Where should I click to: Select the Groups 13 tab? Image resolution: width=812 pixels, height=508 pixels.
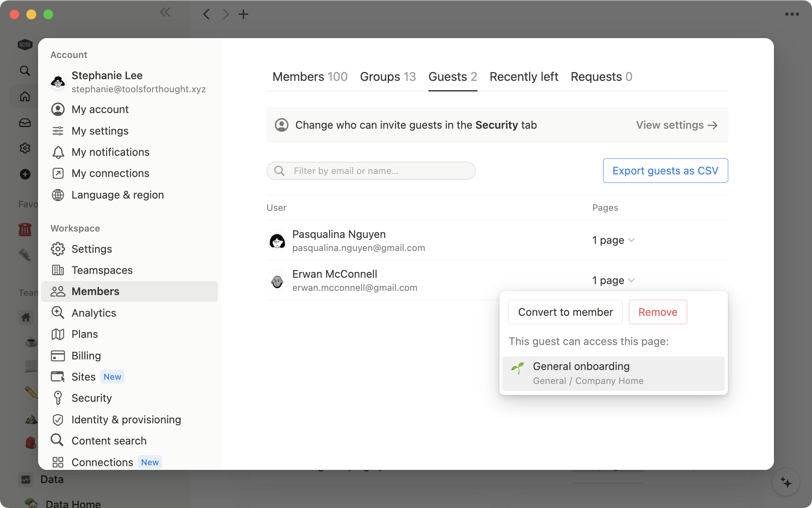[x=387, y=77]
